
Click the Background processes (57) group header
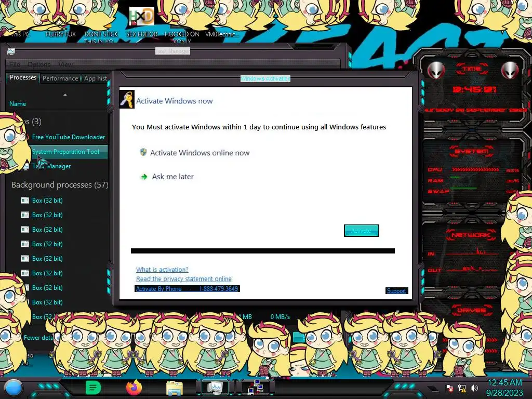[x=60, y=184]
